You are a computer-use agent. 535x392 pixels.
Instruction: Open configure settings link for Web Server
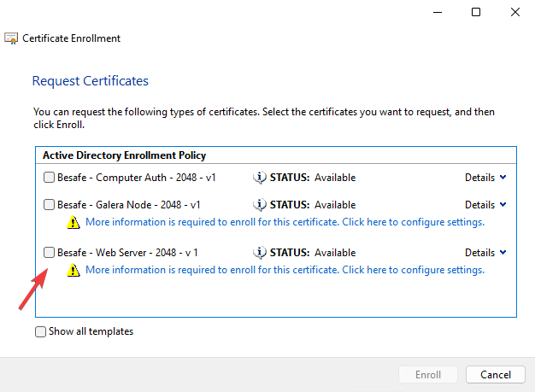(285, 270)
